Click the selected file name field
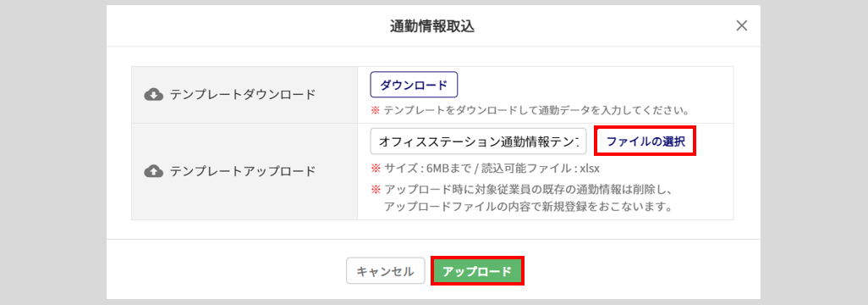Viewport: 868px width, 305px height. pos(478,142)
